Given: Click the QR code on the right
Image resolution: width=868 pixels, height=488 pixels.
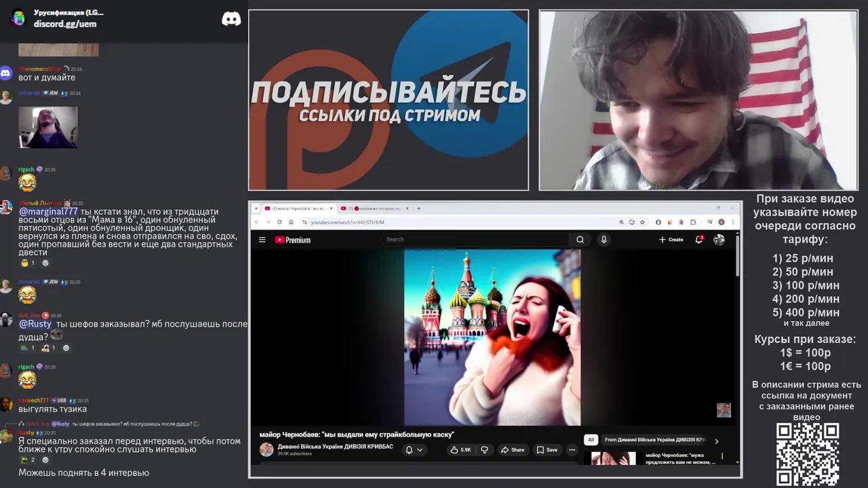Looking at the screenshot, I should pyautogui.click(x=808, y=454).
